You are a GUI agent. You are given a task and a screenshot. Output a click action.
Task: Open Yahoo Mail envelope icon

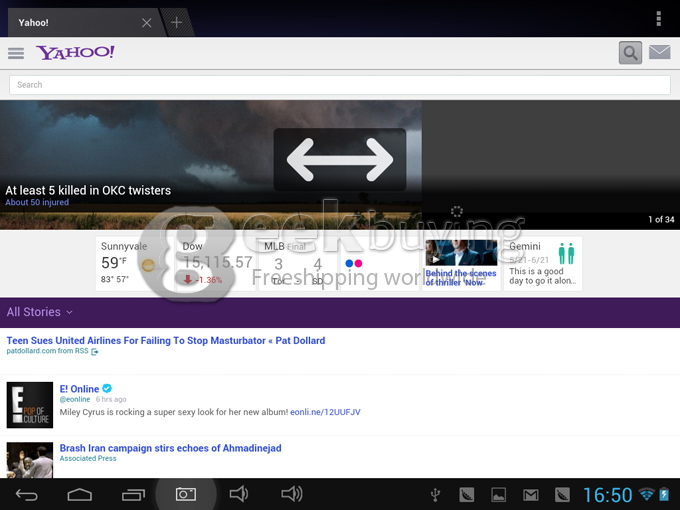pyautogui.click(x=659, y=52)
